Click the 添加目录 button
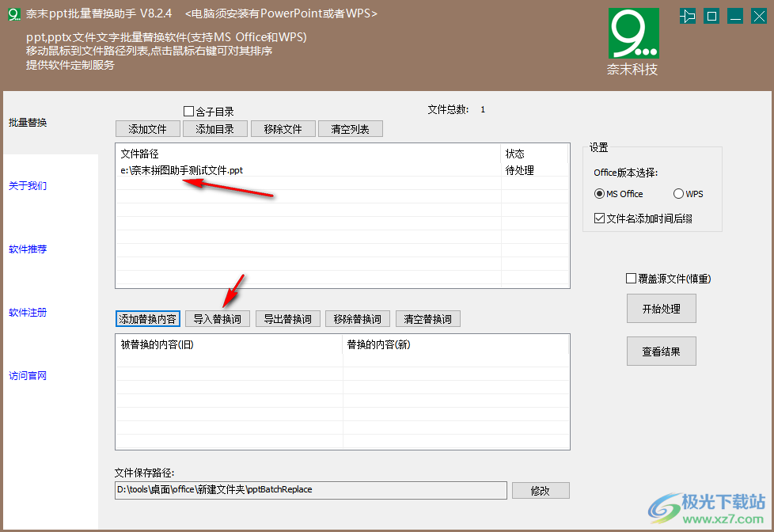 click(214, 129)
